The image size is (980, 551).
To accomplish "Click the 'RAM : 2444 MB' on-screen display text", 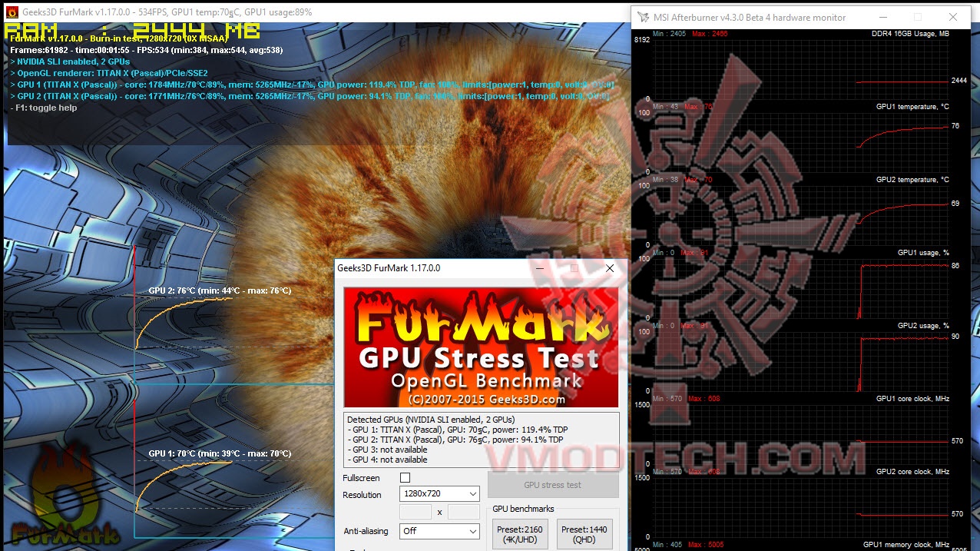I will 133,32.
